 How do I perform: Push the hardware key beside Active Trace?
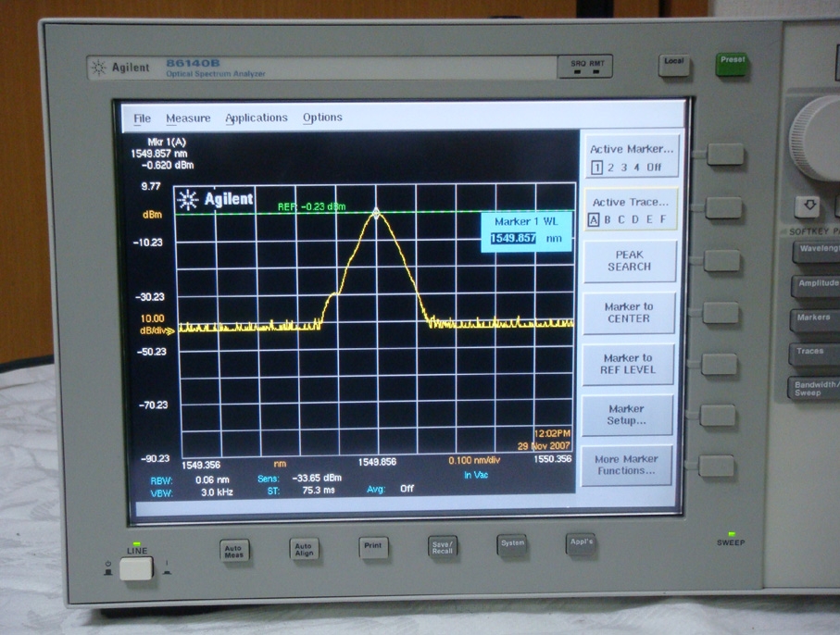click(x=723, y=207)
